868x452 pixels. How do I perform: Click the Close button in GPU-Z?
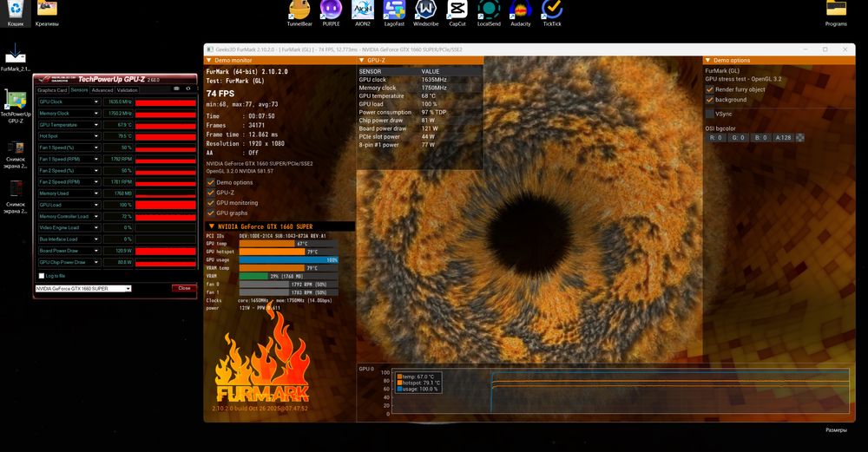[184, 288]
